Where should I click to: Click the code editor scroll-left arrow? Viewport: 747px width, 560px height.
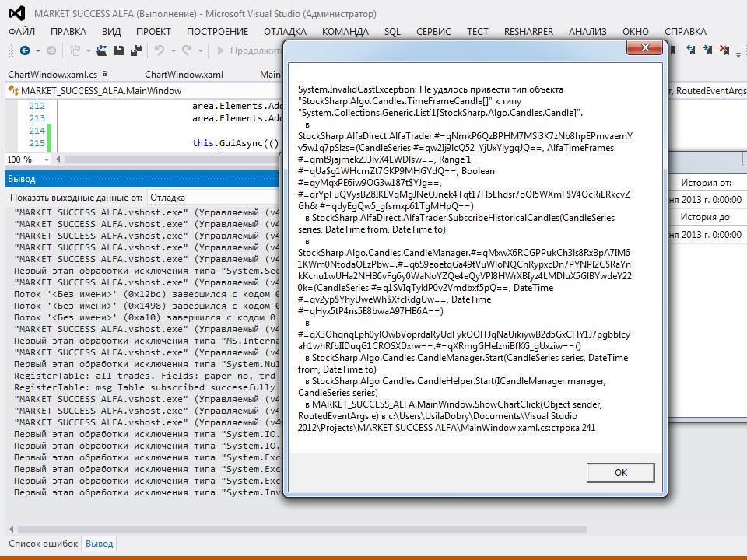tap(58, 159)
